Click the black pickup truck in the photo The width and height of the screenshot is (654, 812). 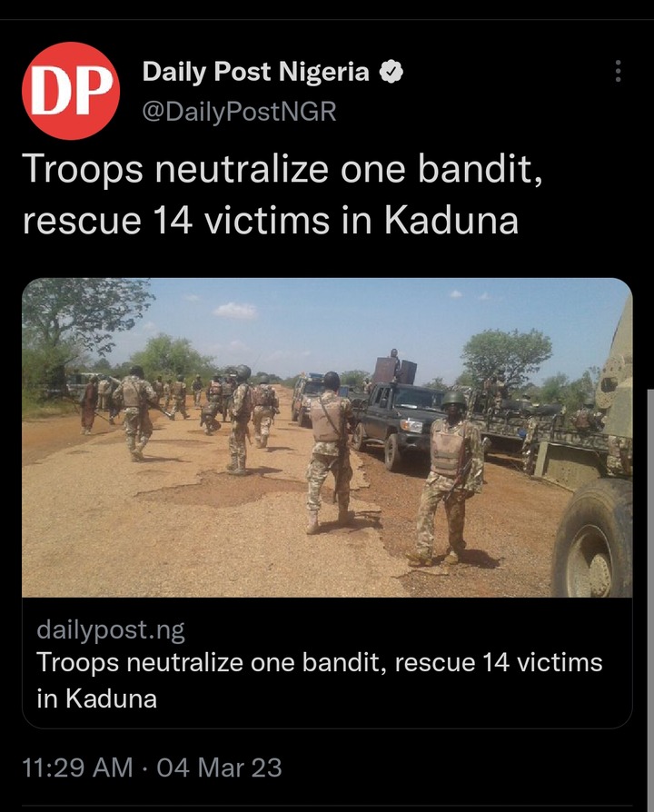[x=398, y=422]
